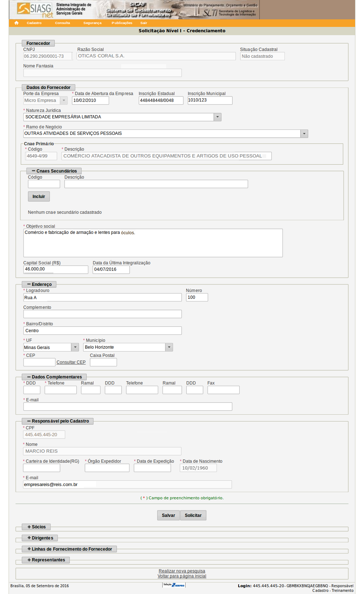The image size is (364, 594).
Task: Open the Ramo de Negócio dropdown
Action: (304, 133)
